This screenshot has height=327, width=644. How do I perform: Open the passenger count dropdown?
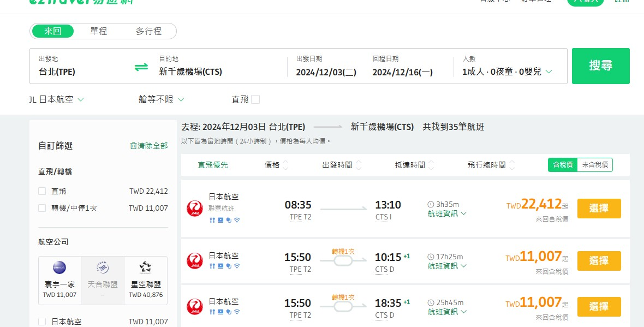point(507,72)
